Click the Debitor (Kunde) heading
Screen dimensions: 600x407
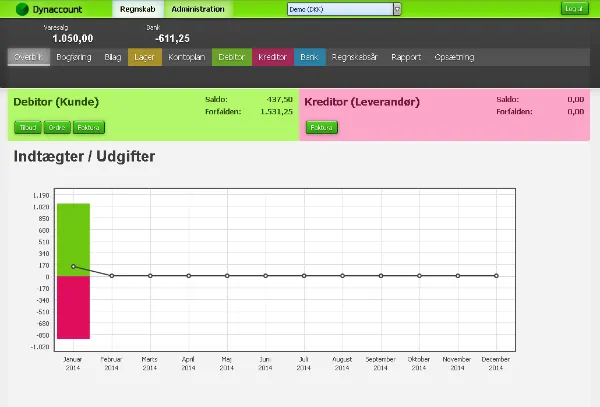(x=56, y=102)
